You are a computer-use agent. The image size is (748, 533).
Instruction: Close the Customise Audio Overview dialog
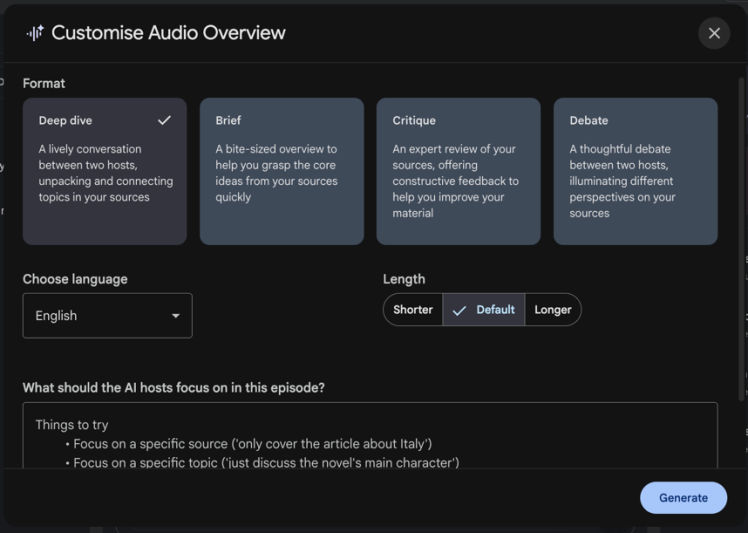pyautogui.click(x=714, y=33)
